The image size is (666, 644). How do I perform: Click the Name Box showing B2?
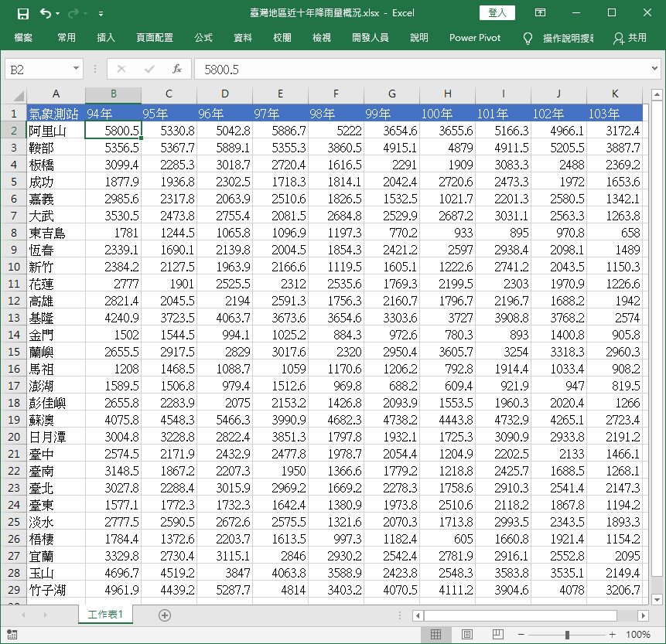pos(38,70)
